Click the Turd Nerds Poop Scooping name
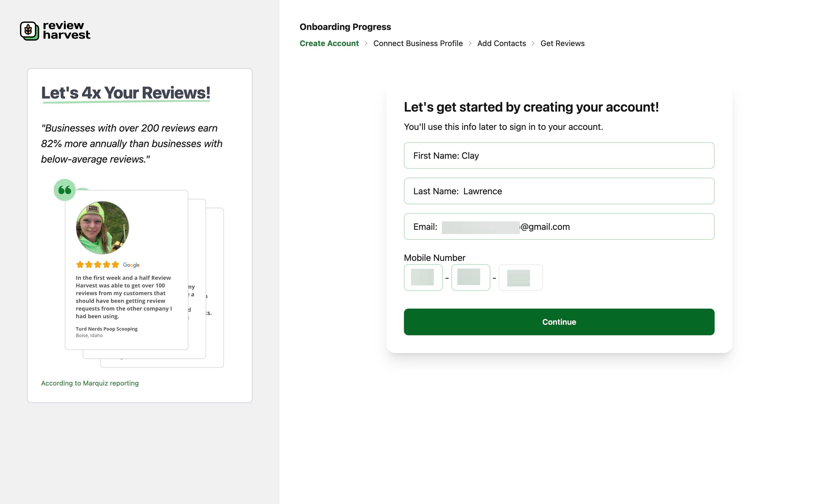The height and width of the screenshot is (504, 839). pos(106,329)
